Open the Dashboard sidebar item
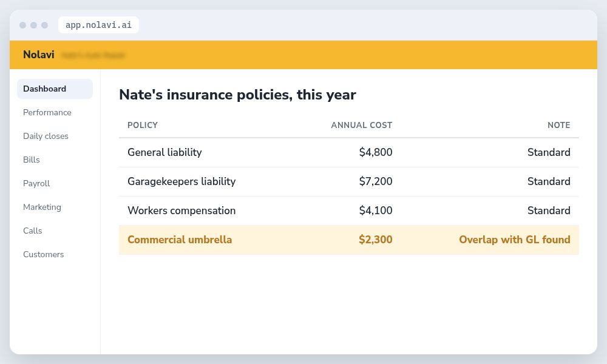607x364 pixels. [x=55, y=89]
